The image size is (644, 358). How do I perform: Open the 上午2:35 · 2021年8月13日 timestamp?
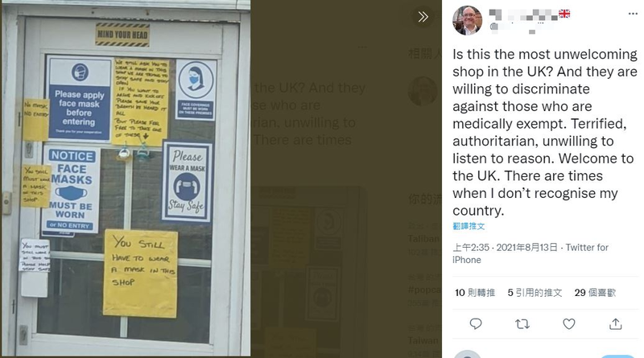click(505, 248)
